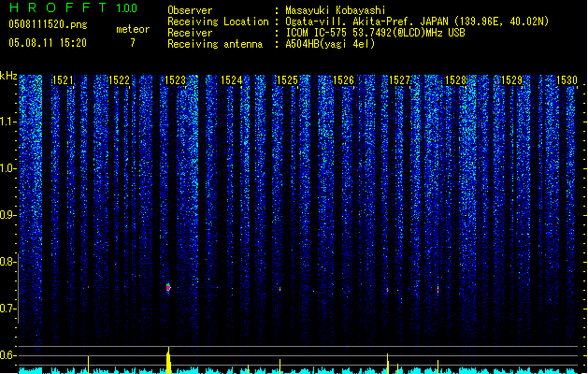
Task: Click the 1.1 frequency axis label
Action: coord(8,122)
